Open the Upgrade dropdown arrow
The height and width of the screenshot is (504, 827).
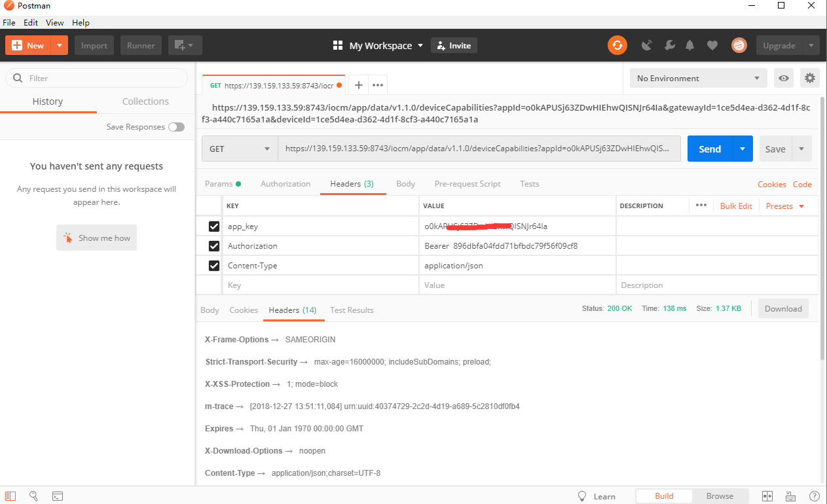pyautogui.click(x=811, y=45)
